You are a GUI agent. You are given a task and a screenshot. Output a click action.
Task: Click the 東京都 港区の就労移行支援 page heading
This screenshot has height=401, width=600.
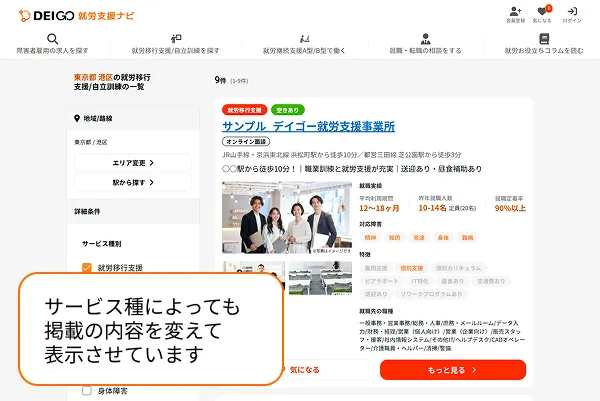(112, 82)
